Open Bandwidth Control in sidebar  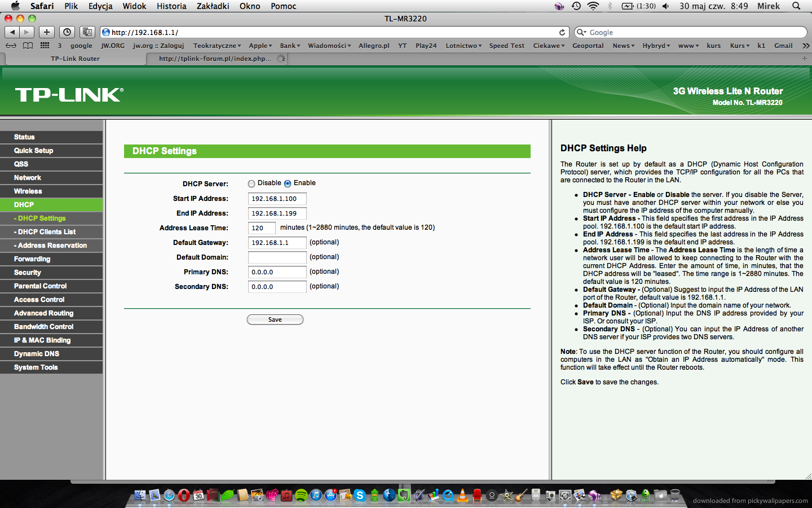pos(51,327)
